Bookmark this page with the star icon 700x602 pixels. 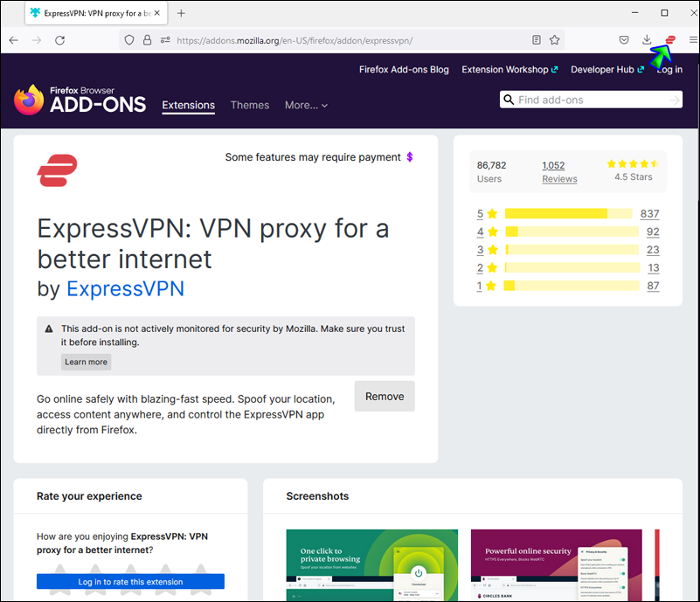(554, 40)
